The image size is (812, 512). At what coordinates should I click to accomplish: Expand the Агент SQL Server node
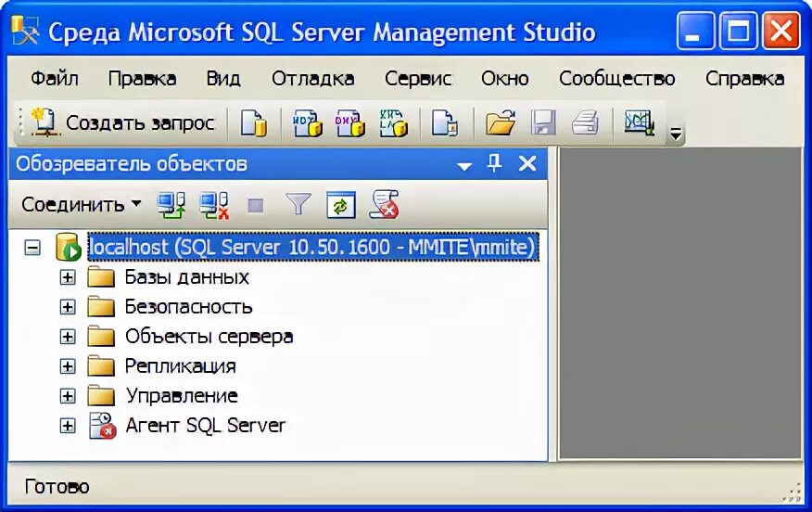pyautogui.click(x=68, y=426)
